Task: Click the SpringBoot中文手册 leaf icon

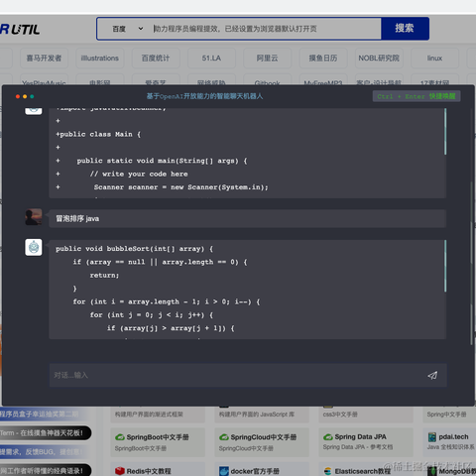Action: (120, 437)
